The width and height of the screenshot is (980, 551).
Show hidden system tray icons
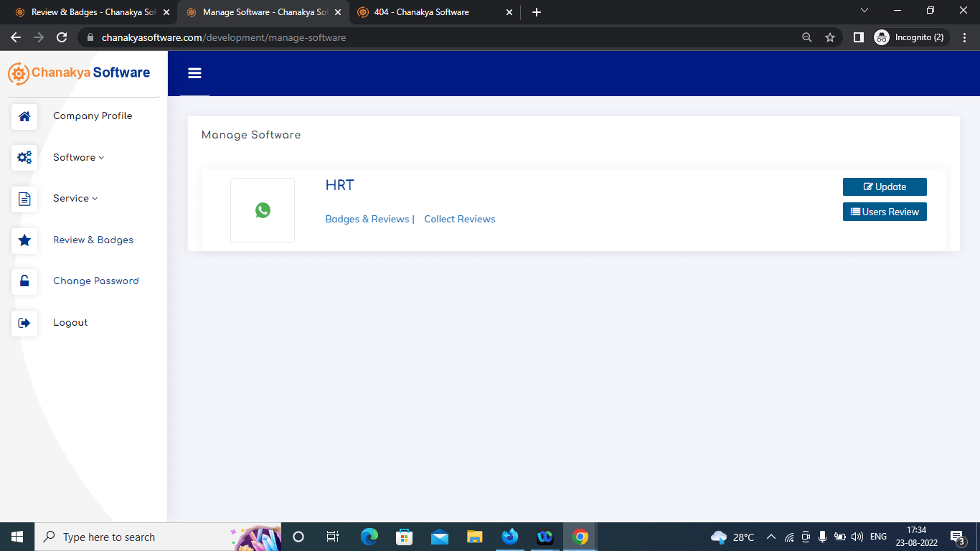click(x=771, y=537)
